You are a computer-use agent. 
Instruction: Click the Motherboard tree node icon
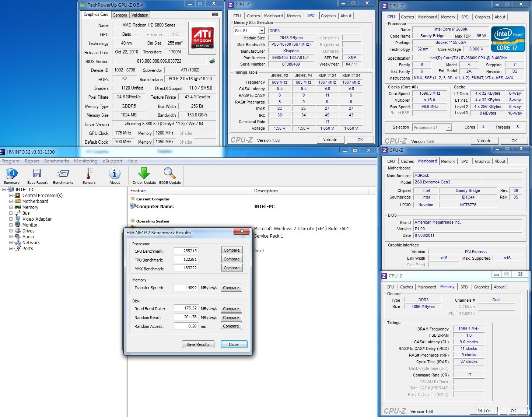click(18, 201)
